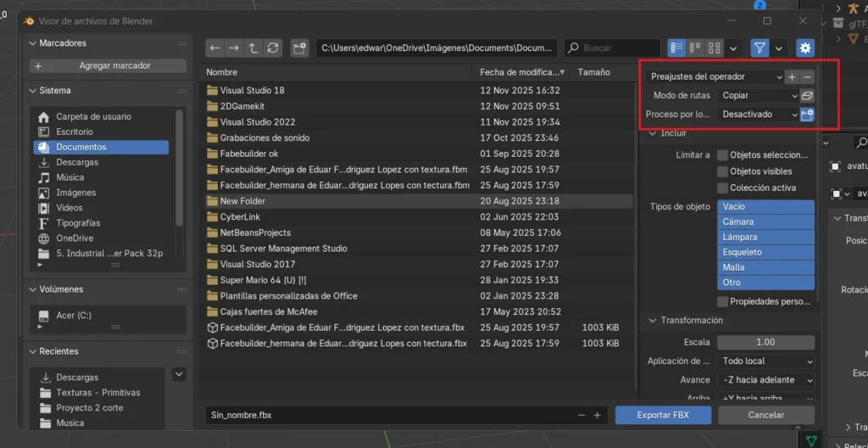Check the Objetos visibles option

(723, 171)
